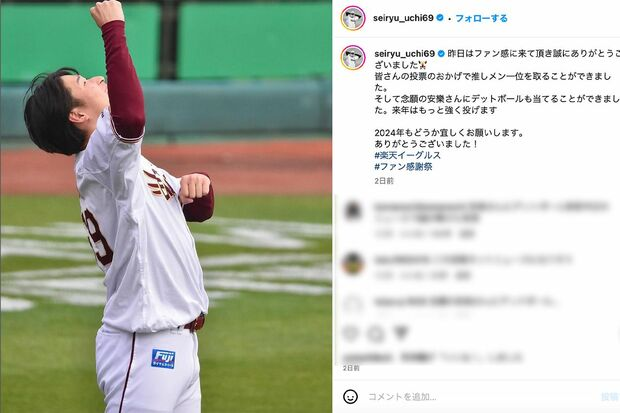Click the profile avatar in post header
This screenshot has width=620, height=413.
click(353, 18)
